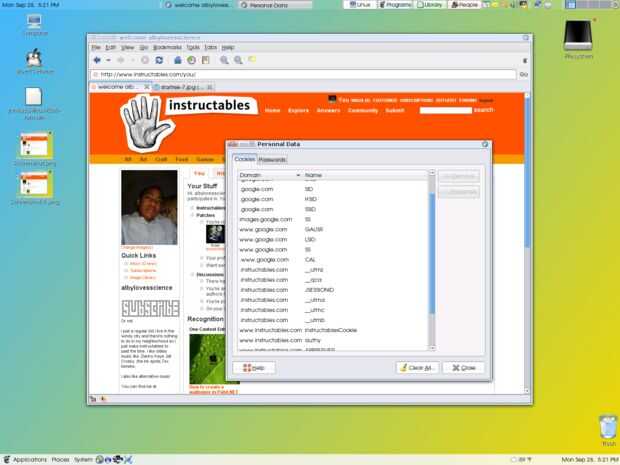This screenshot has width=620, height=465.
Task: Click the instructables logo
Action: pyautogui.click(x=189, y=122)
